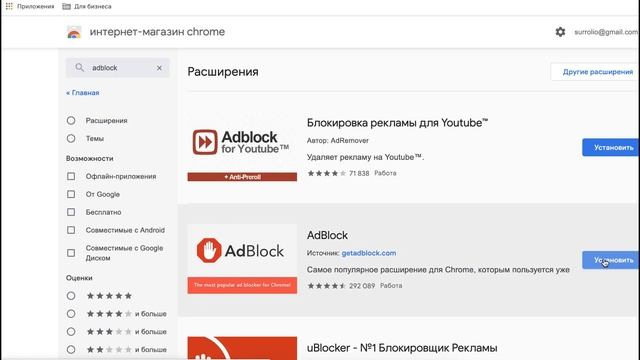Click the 71 838 ratings count
Image resolution: width=640 pixels, height=360 pixels.
(x=359, y=173)
